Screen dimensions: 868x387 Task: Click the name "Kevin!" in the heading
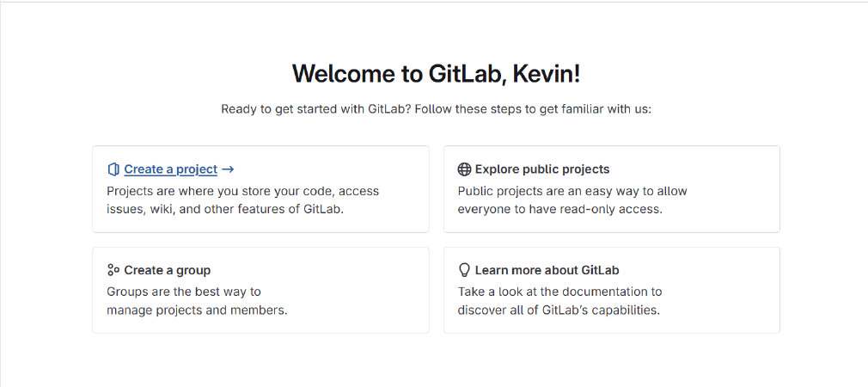tap(547, 74)
